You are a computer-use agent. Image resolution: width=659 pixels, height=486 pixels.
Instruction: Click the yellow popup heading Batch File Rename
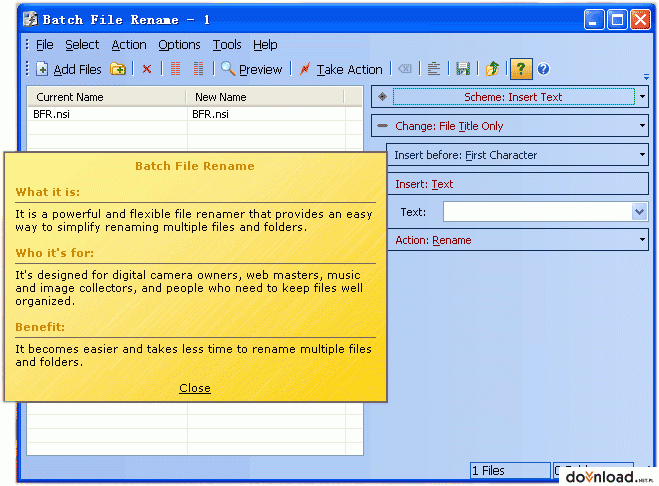coord(195,166)
